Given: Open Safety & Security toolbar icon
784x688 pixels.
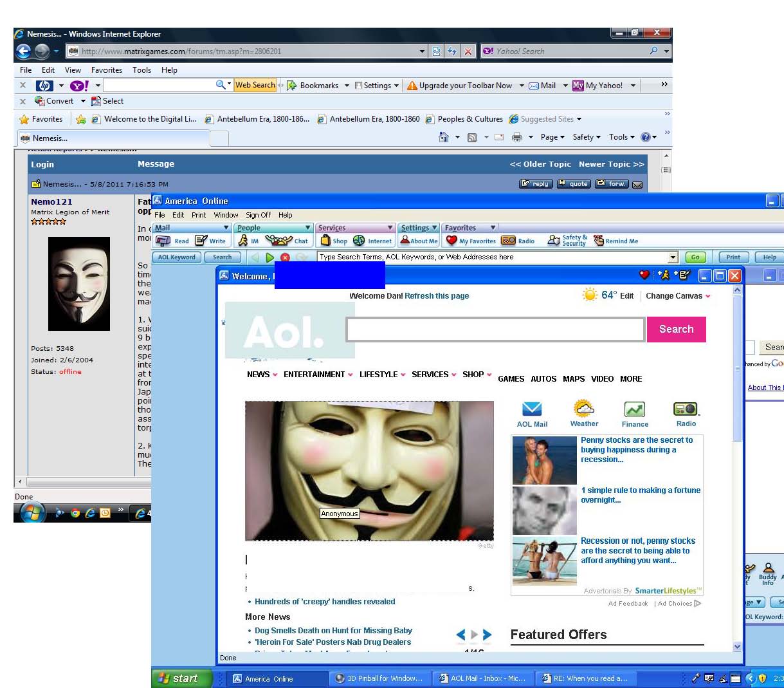Looking at the screenshot, I should pyautogui.click(x=567, y=241).
